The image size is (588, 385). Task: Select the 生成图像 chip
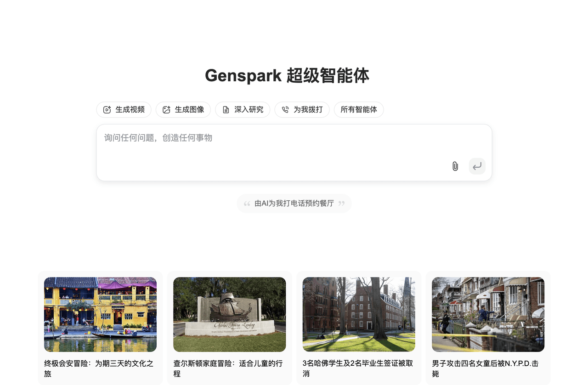pos(183,110)
